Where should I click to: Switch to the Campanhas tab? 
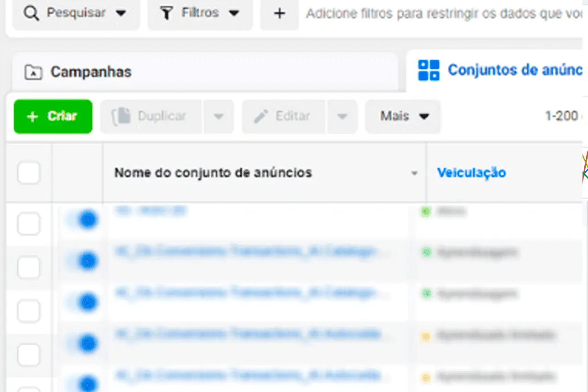[204, 72]
